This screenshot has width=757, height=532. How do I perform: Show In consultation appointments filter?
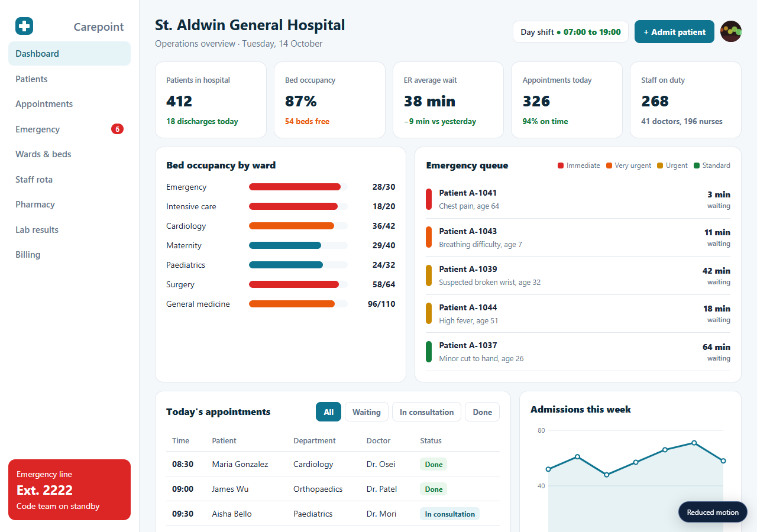(x=426, y=412)
